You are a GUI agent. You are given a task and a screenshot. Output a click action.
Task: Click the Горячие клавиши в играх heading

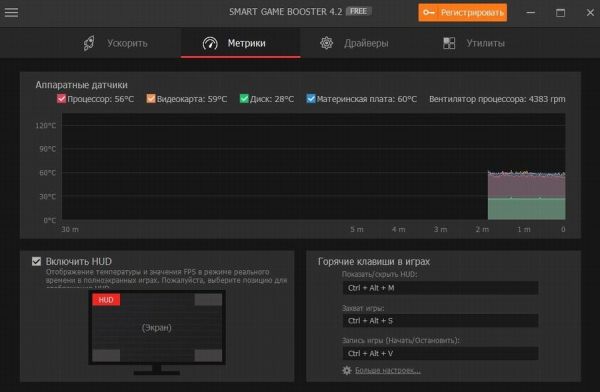374,261
